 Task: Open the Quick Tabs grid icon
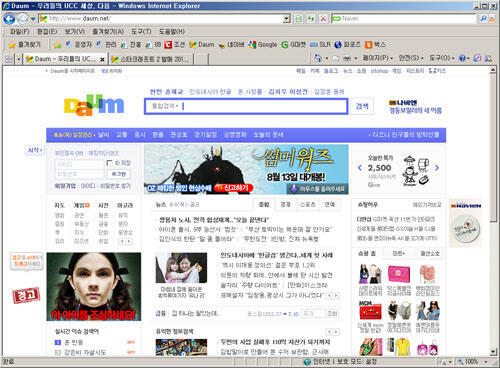(x=9, y=59)
